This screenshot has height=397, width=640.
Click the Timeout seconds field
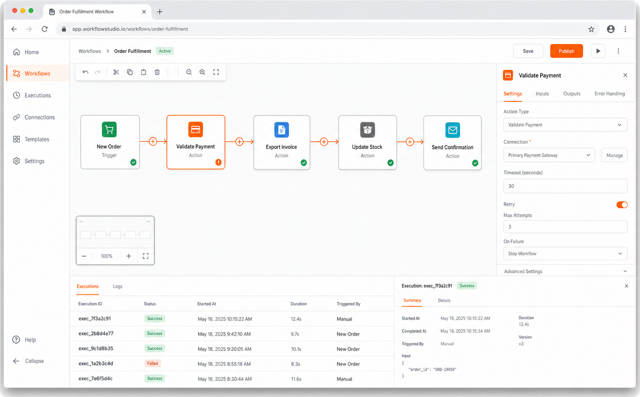pyautogui.click(x=565, y=186)
